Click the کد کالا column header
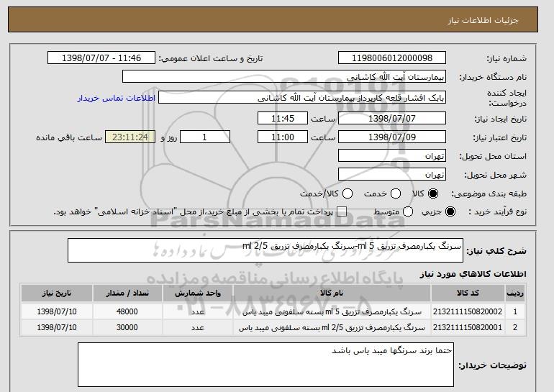The width and height of the screenshot is (554, 392). click(x=468, y=293)
